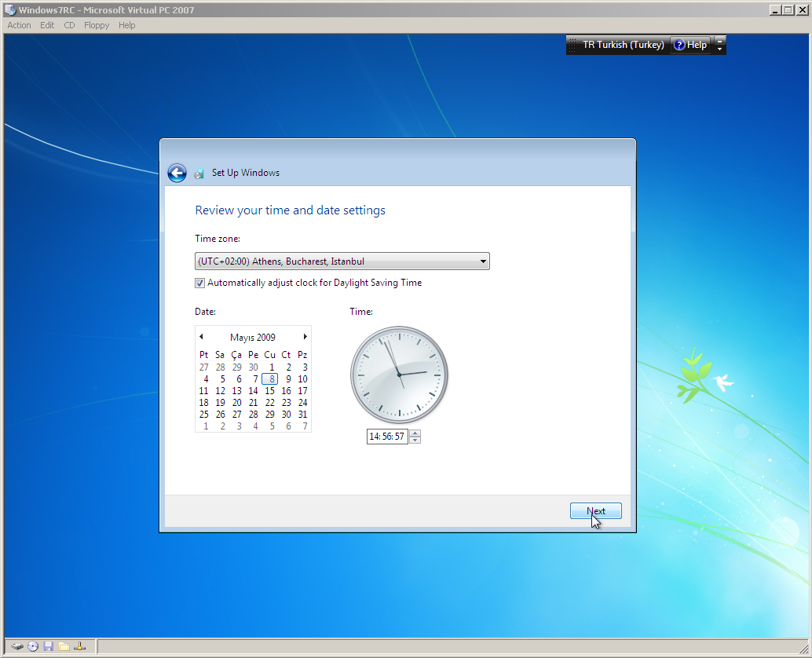Click the language bar grip handle
812x658 pixels.
tap(572, 45)
